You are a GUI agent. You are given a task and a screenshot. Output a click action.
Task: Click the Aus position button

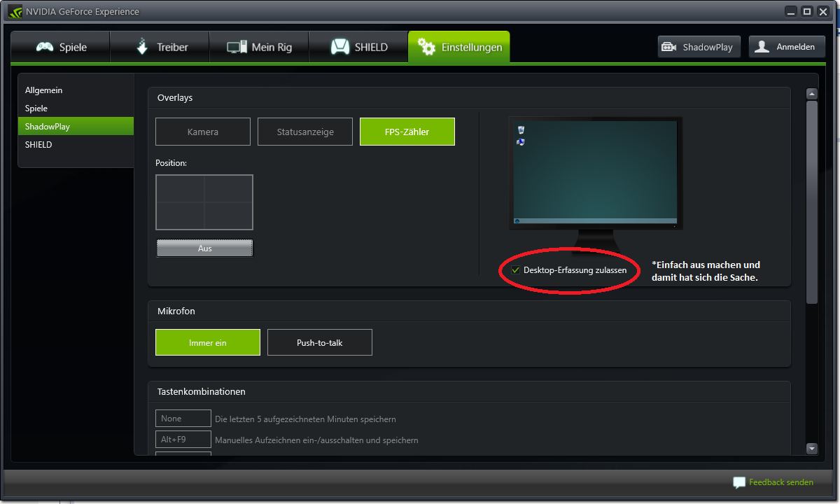(x=204, y=248)
